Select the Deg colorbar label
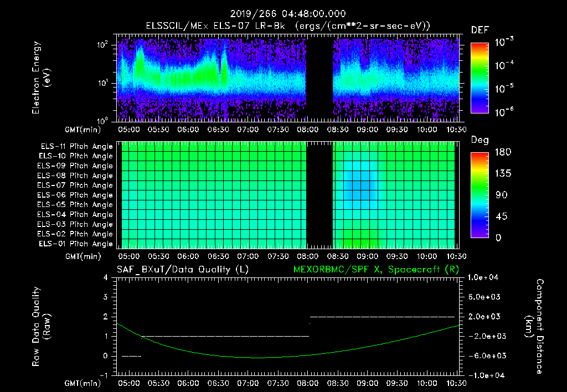Image resolution: width=567 pixels, height=392 pixels. tap(480, 140)
